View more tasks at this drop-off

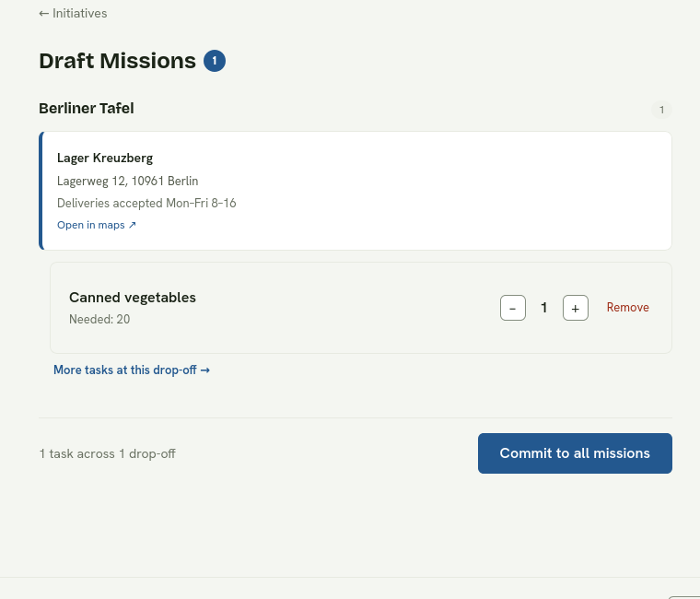click(132, 370)
